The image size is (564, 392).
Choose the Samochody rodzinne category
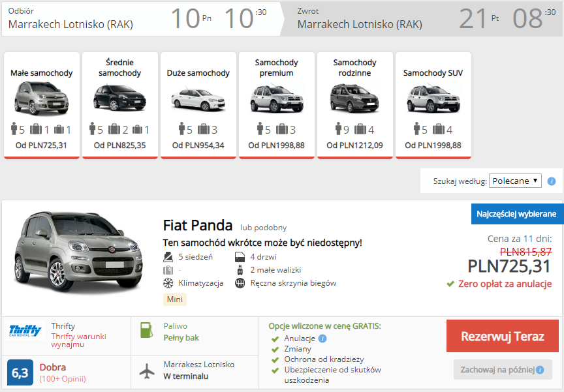pos(354,104)
